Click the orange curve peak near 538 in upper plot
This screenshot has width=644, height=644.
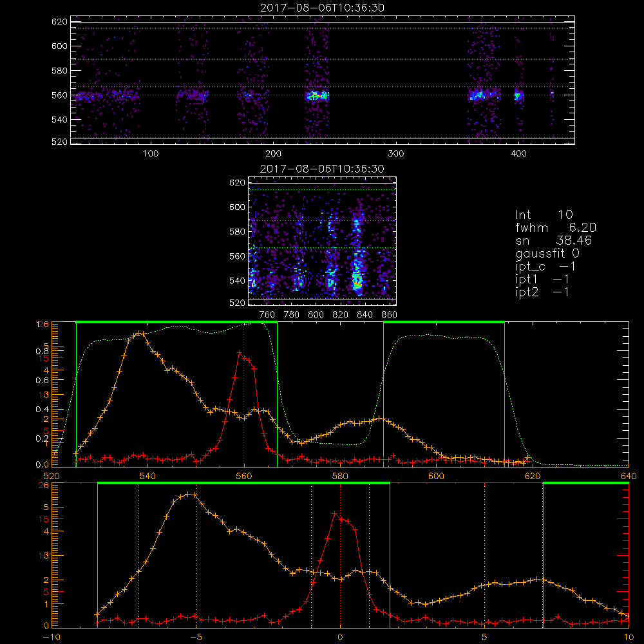[140, 334]
